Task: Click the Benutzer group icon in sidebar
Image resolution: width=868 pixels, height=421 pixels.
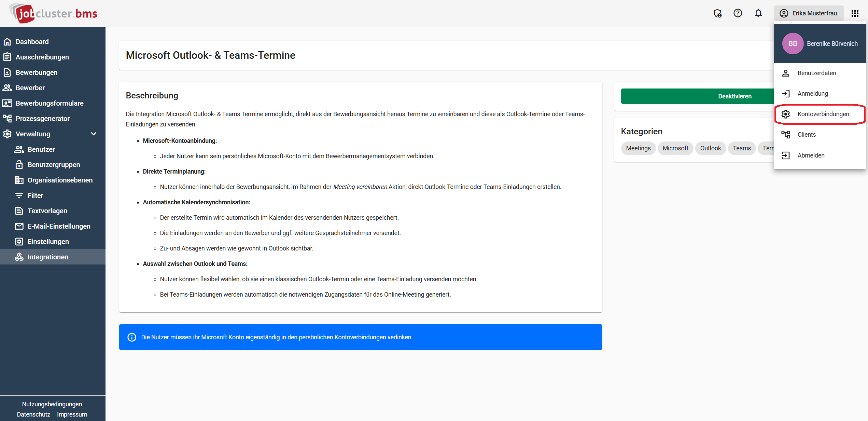Action: tap(19, 149)
